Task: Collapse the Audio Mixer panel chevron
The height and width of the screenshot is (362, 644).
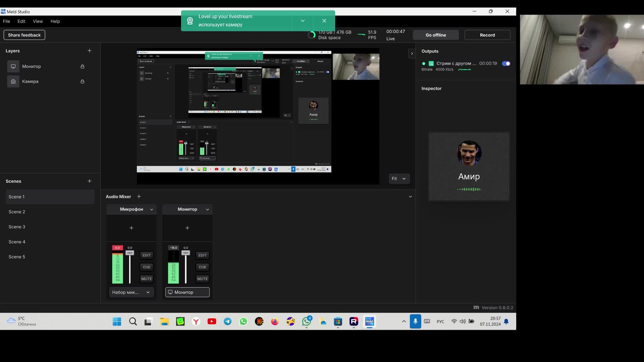Action: (x=410, y=197)
